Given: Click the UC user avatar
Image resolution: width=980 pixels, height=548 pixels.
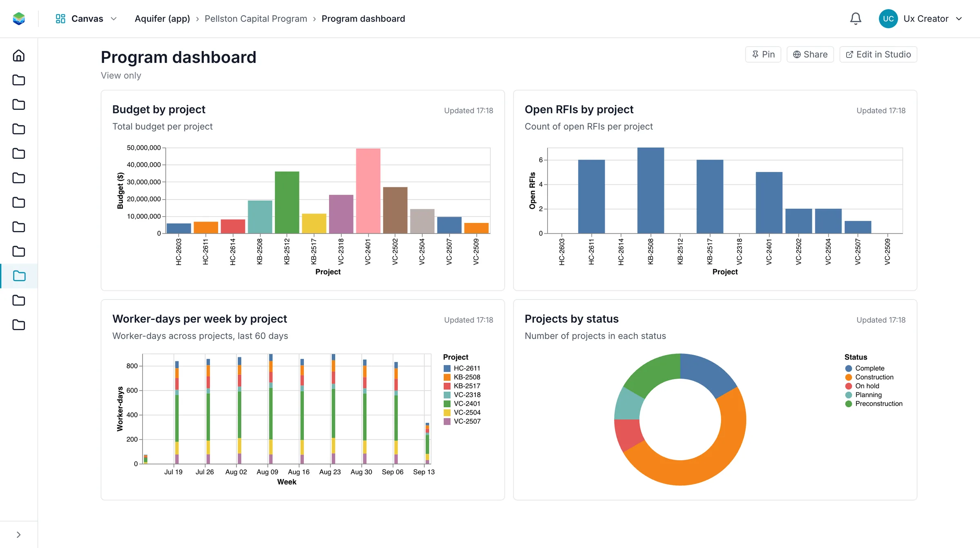Looking at the screenshot, I should click(888, 19).
